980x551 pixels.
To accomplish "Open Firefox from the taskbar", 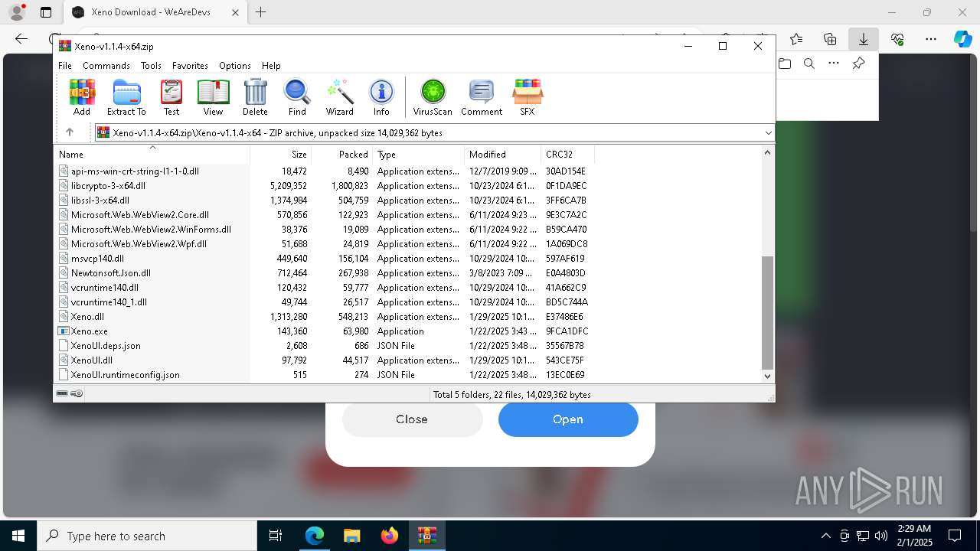I will point(389,536).
